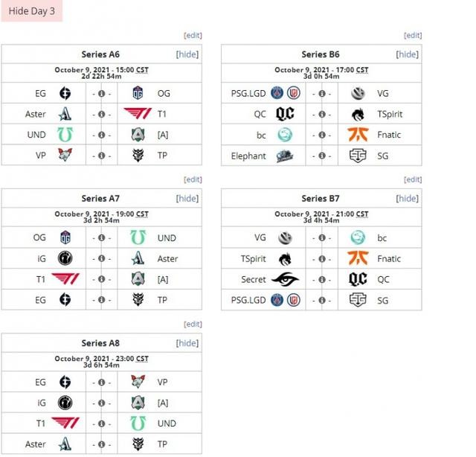Click the CST timezone abbreviation in Series A6

point(141,70)
